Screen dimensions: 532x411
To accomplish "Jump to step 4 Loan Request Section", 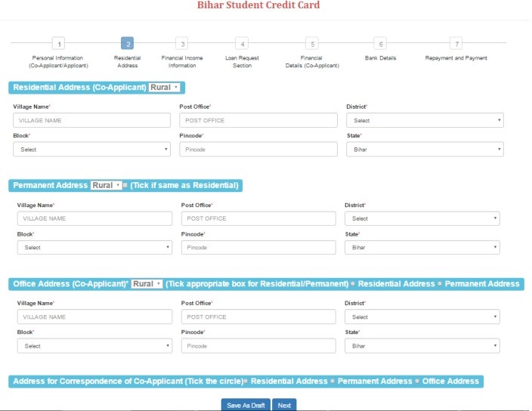I will [242, 44].
